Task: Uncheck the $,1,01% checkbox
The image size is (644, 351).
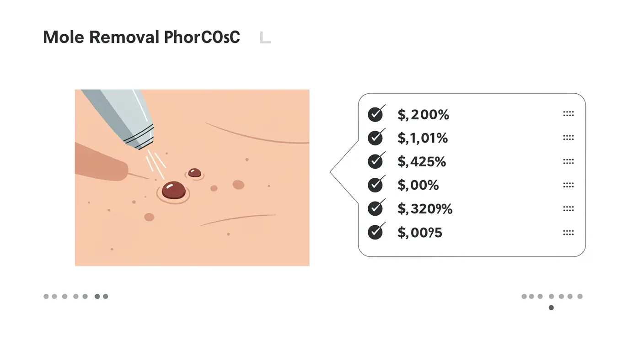Action: tap(376, 138)
